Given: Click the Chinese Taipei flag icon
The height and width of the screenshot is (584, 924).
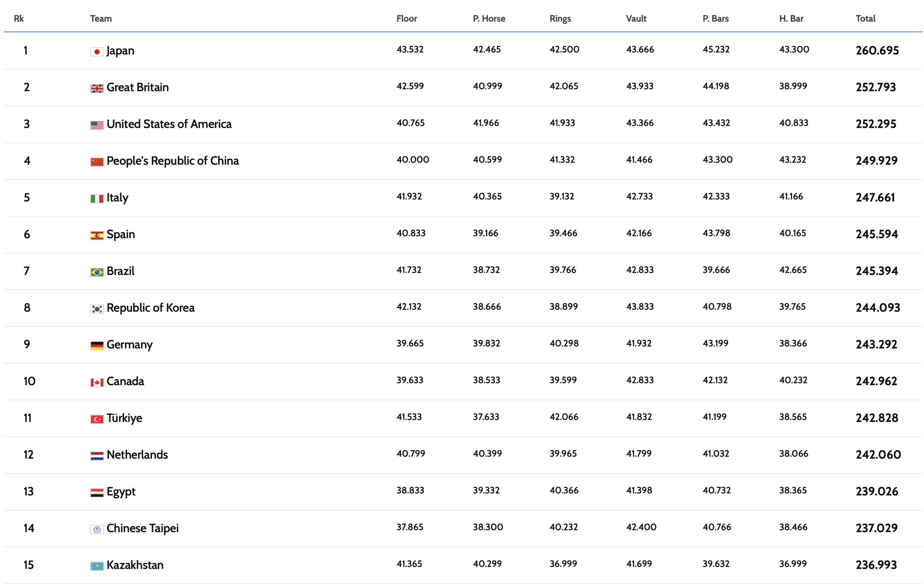Looking at the screenshot, I should (x=97, y=529).
